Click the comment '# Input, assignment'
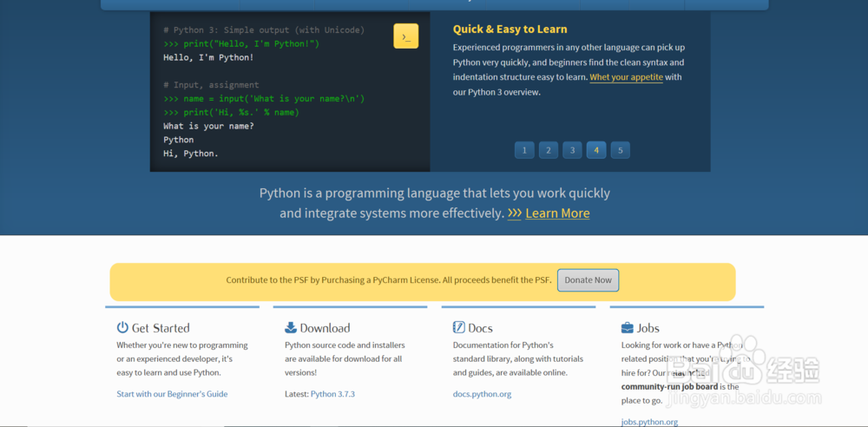This screenshot has width=868, height=427. [211, 85]
